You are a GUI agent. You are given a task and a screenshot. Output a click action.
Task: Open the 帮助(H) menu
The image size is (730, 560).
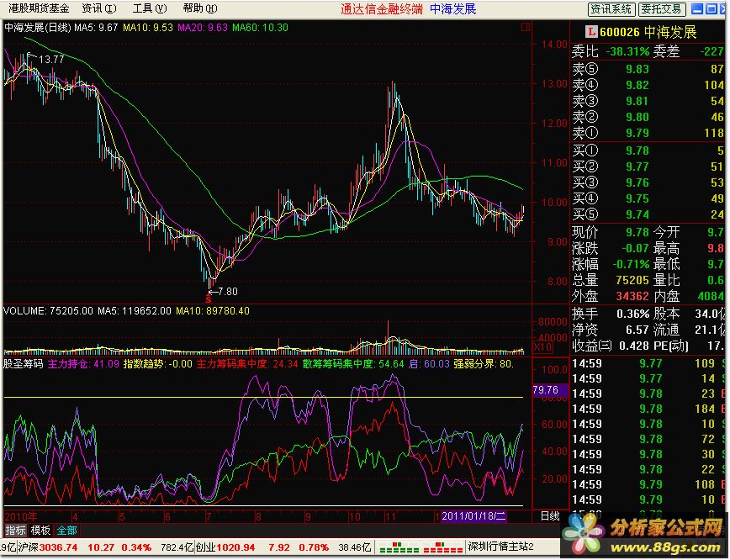tap(200, 8)
